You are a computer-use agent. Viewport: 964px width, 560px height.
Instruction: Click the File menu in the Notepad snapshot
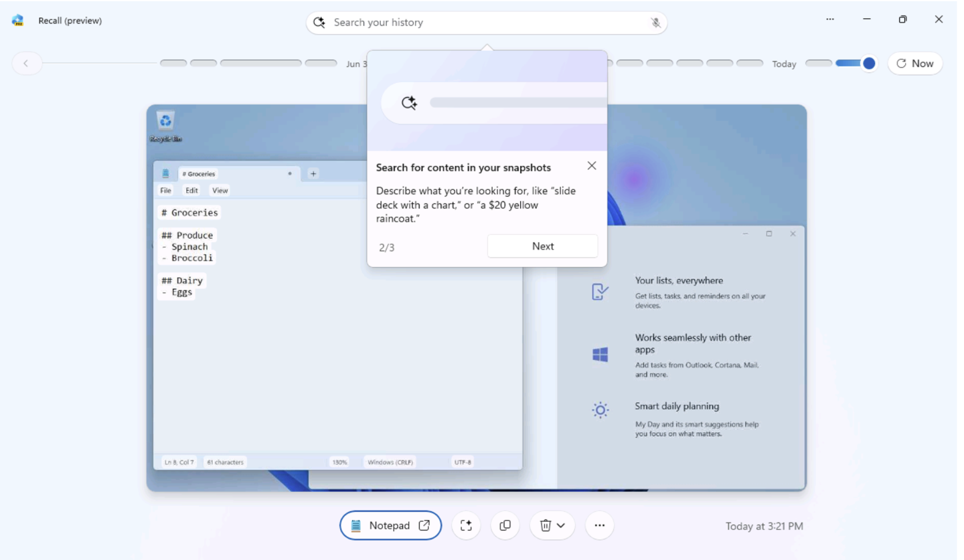click(x=165, y=191)
